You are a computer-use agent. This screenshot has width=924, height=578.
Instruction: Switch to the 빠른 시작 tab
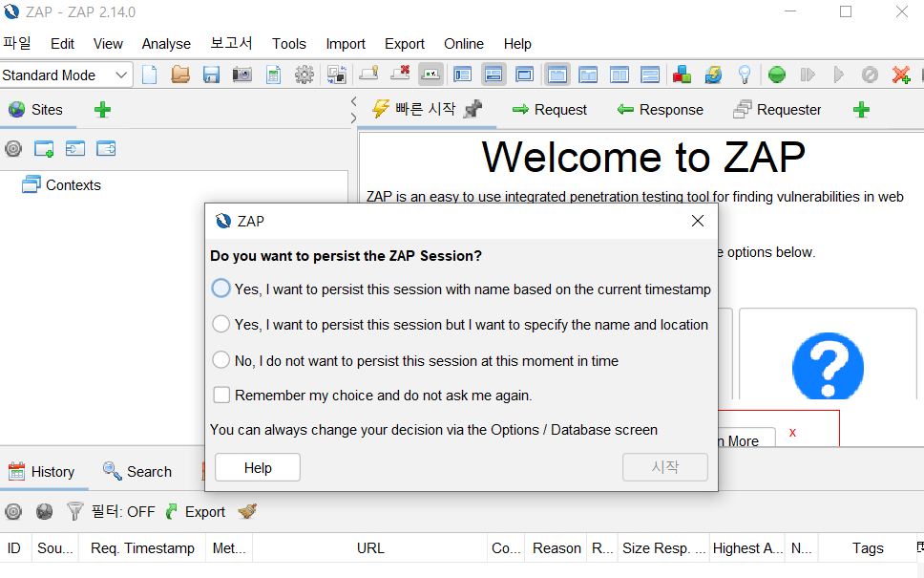coord(428,109)
